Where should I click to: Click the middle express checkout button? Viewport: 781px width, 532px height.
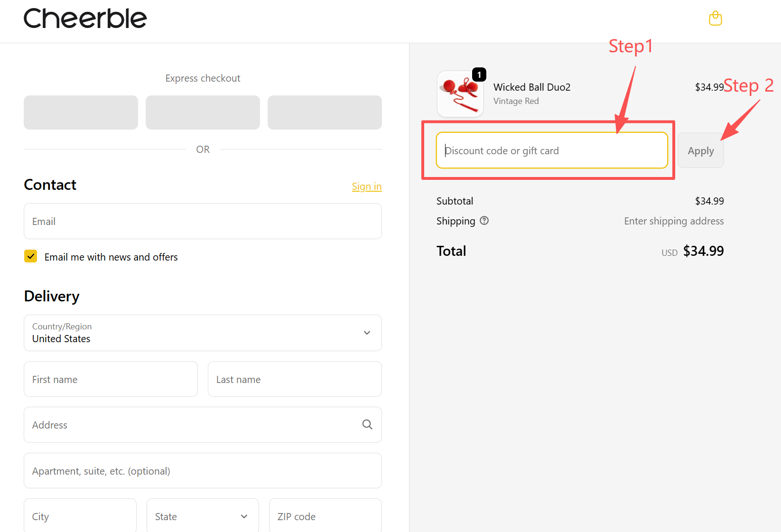tap(203, 112)
